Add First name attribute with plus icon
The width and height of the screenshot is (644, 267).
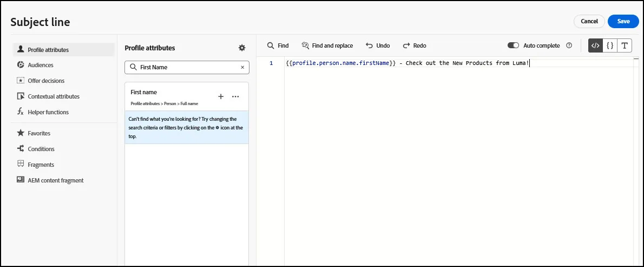coord(221,96)
